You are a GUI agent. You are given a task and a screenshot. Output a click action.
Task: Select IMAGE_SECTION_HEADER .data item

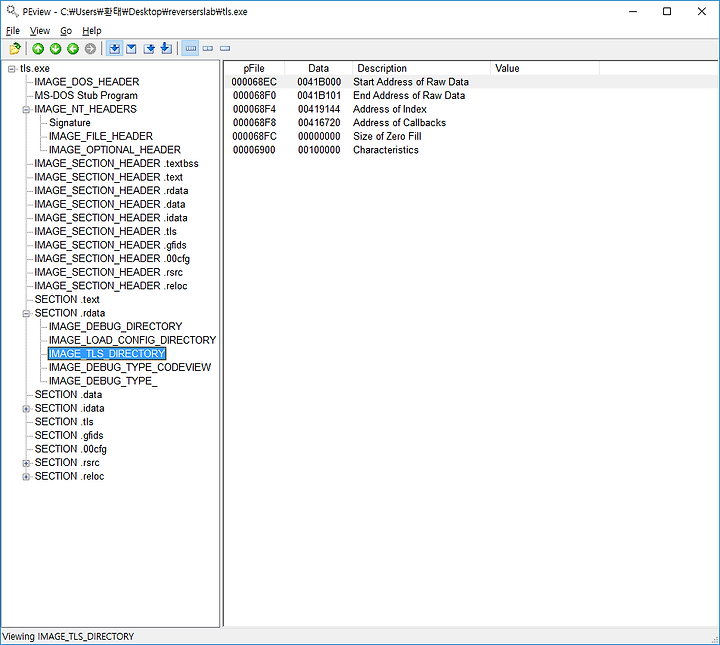pos(110,204)
